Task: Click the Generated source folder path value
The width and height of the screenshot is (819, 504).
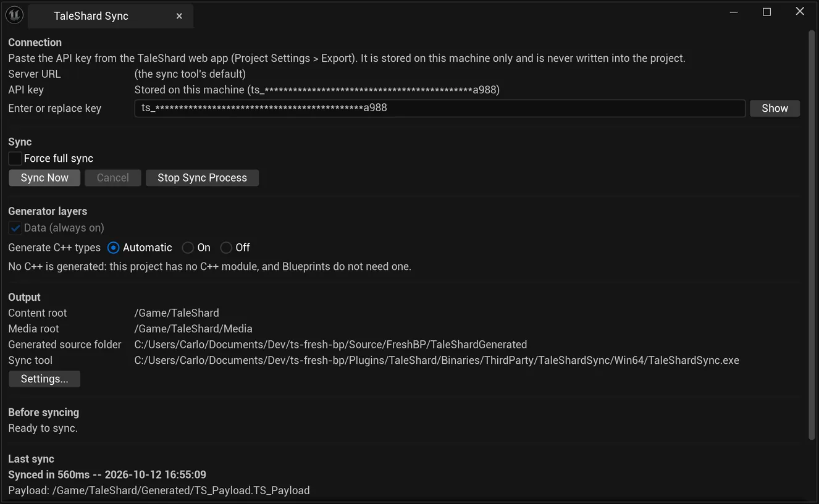Action: (x=330, y=345)
